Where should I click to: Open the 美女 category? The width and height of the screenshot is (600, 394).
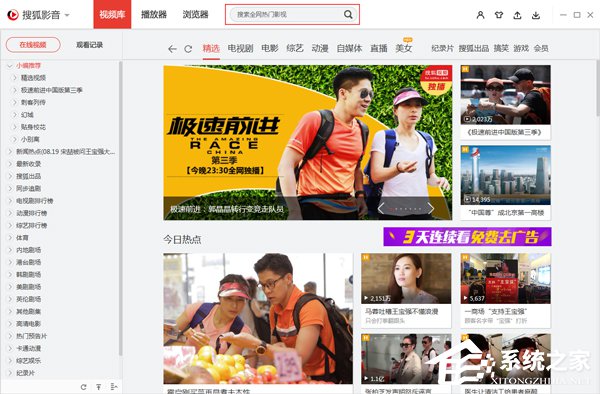[x=404, y=48]
